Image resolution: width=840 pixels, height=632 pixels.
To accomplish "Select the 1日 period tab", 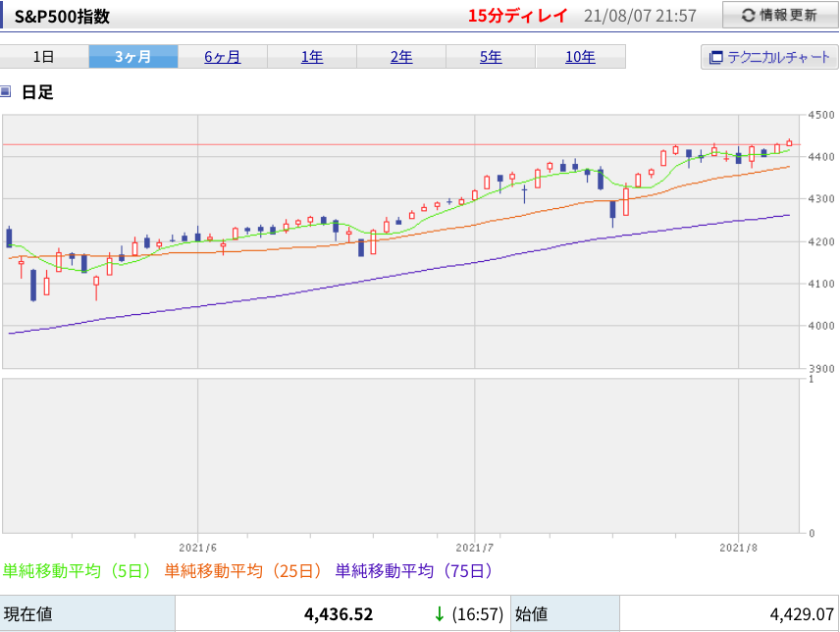I will coord(44,57).
